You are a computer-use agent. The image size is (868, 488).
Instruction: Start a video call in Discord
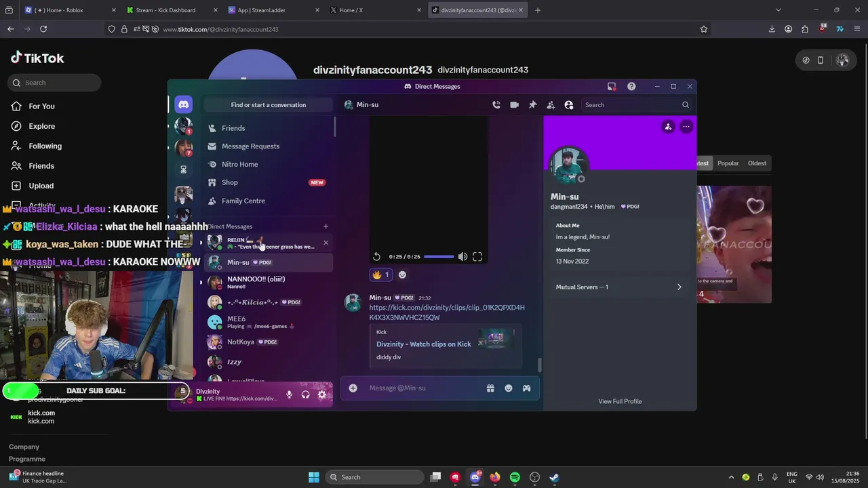click(x=514, y=105)
